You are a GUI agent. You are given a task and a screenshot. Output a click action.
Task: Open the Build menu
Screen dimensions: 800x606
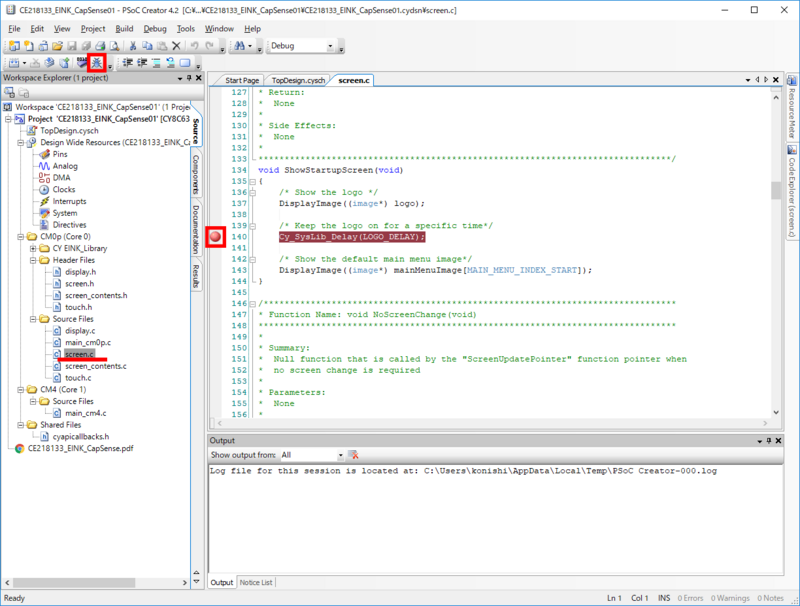point(124,29)
